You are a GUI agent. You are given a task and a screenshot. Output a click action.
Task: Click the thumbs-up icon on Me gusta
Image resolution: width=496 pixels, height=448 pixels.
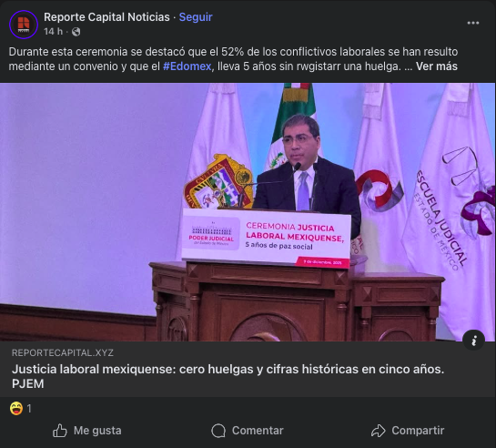pyautogui.click(x=60, y=431)
